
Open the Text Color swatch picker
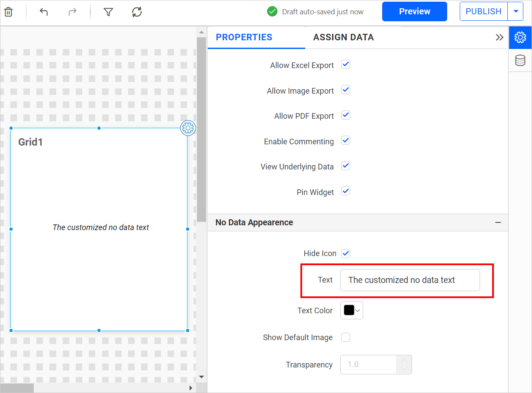click(351, 310)
